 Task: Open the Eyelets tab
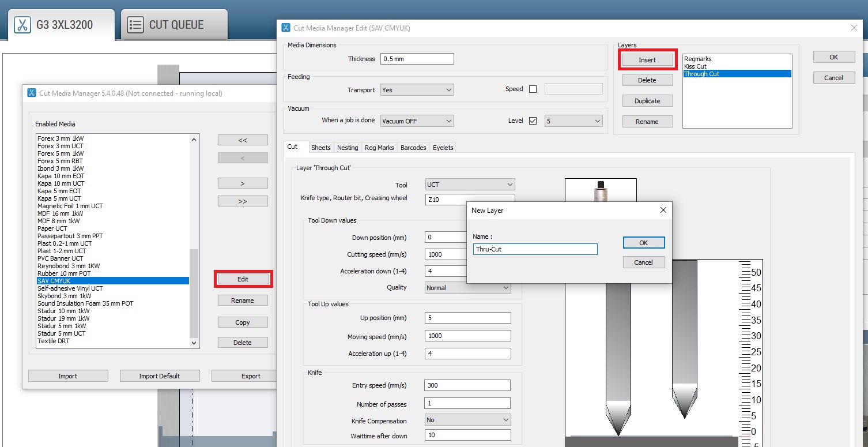tap(443, 148)
